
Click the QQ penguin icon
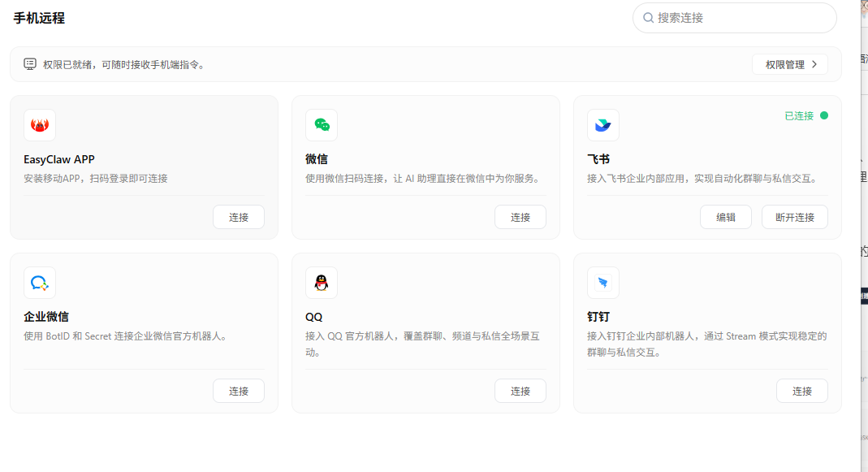click(x=321, y=283)
